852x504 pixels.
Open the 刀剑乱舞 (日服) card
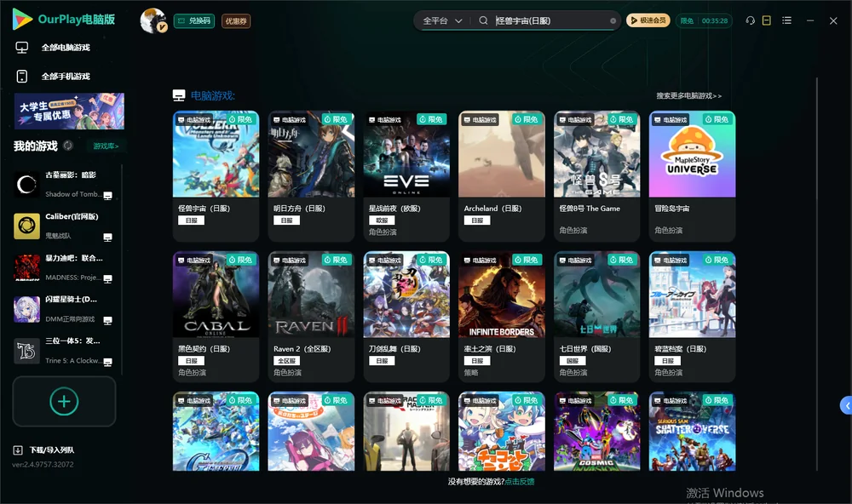coord(406,317)
